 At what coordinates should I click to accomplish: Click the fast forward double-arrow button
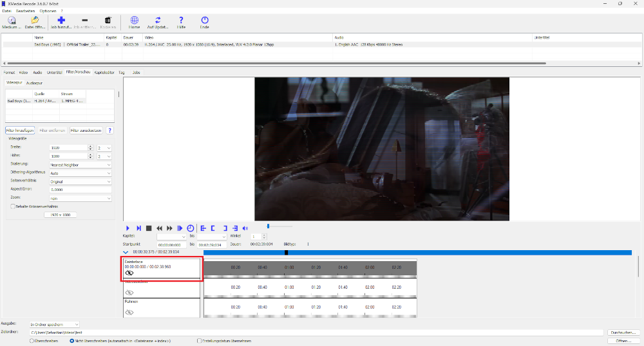[x=169, y=228]
